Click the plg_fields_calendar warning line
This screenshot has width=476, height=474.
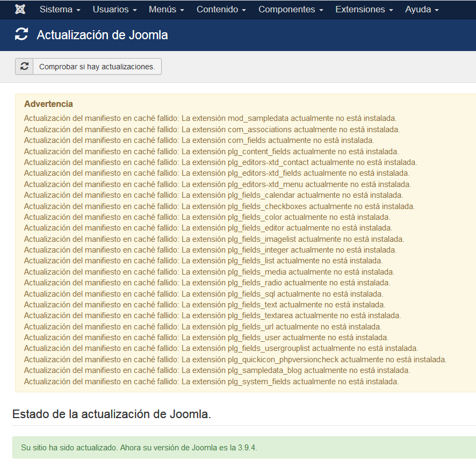[214, 195]
